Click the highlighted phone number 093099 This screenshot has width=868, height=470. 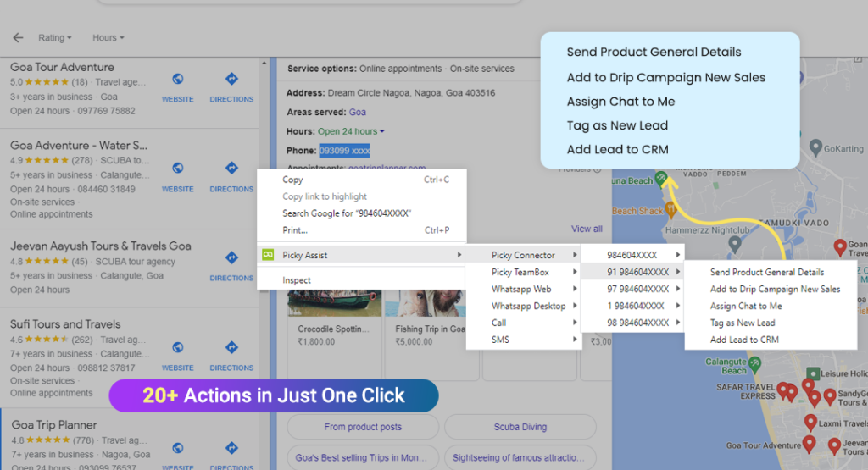344,151
